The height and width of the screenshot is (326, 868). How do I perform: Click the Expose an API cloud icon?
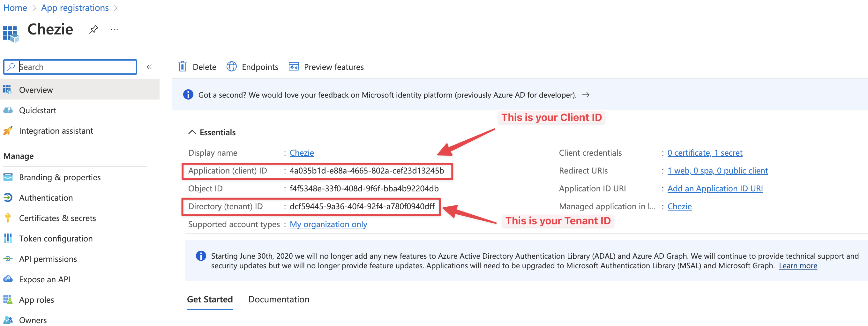point(8,279)
